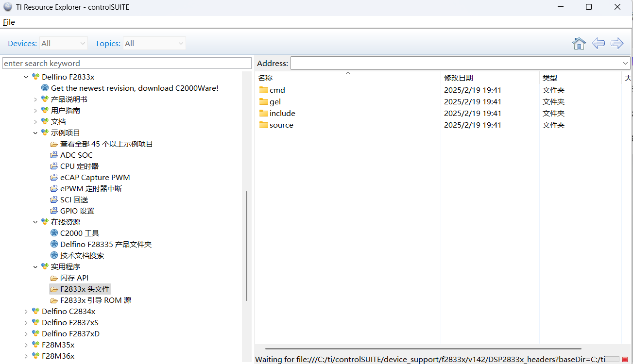Click the icon next to 用户指南
Image resolution: width=633 pixels, height=364 pixels.
point(45,110)
